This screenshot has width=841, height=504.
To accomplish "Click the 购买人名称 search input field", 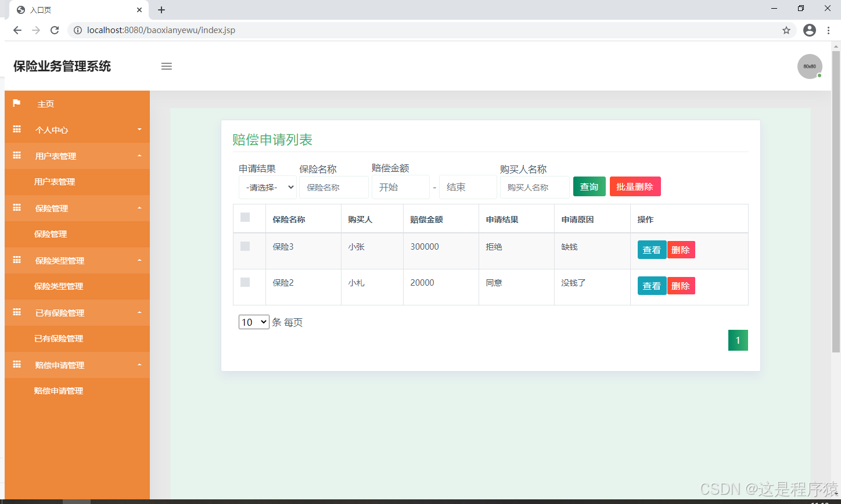I will [534, 188].
